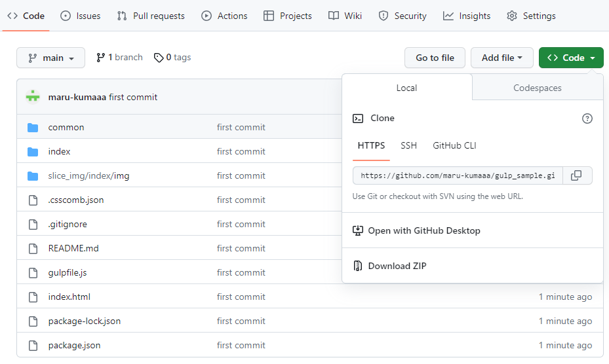This screenshot has width=609, height=364.
Task: Open the index.html file
Action: point(69,297)
